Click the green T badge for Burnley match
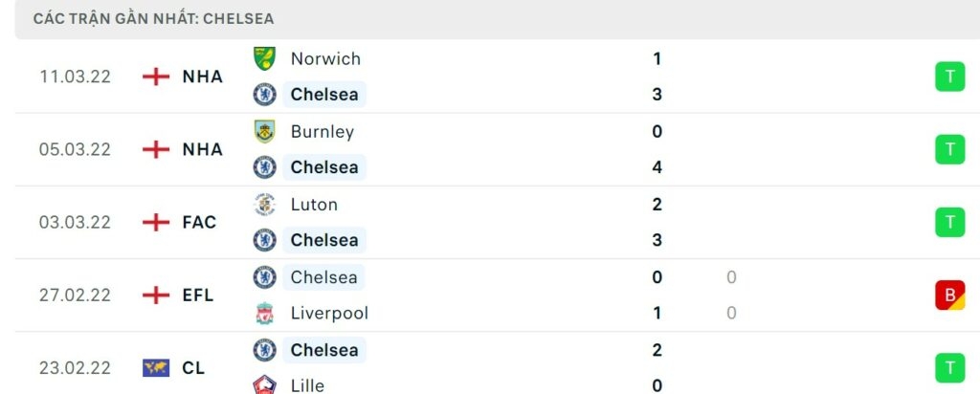This screenshot has width=980, height=394. pos(949,149)
